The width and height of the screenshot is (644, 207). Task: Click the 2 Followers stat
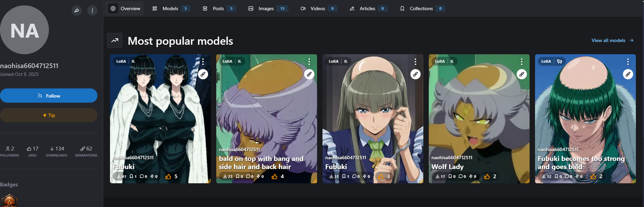10,151
